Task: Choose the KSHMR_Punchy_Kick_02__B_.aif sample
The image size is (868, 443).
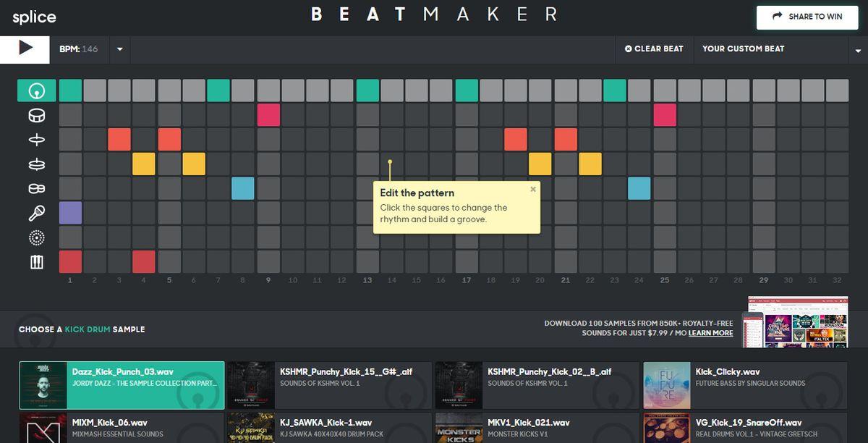Action: pyautogui.click(x=537, y=386)
